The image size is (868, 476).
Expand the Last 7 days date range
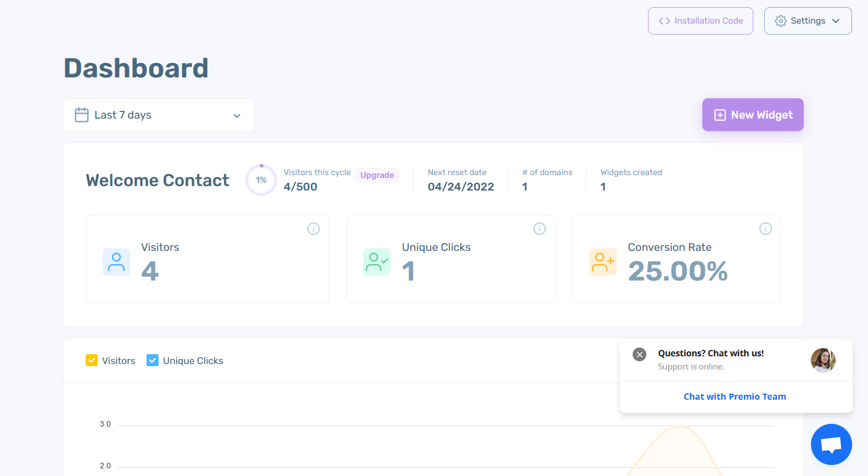point(159,115)
